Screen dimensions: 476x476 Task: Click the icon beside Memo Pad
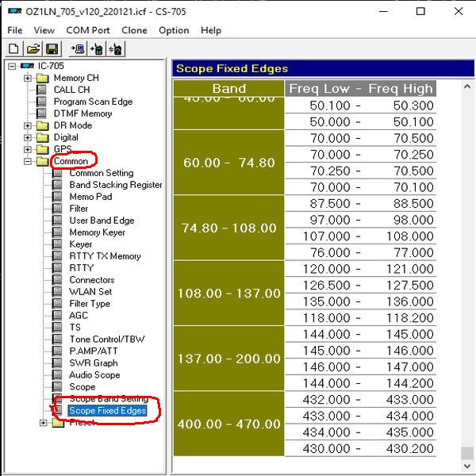pos(57,197)
